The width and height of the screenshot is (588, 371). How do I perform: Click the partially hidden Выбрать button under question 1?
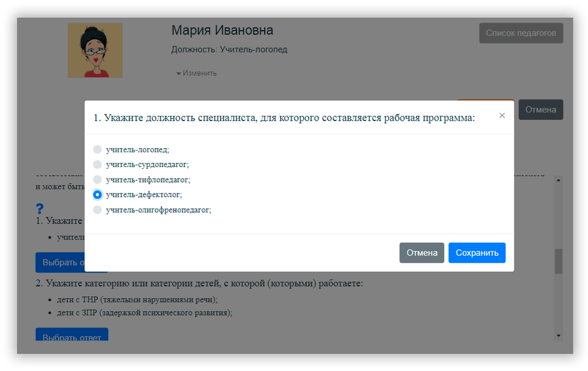59,262
